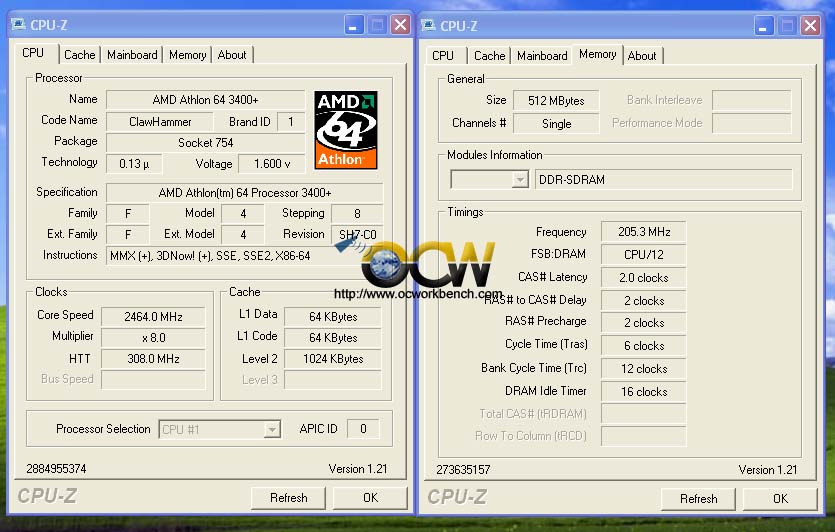Click the CPU-Z icon in left window title bar
Image resolution: width=835 pixels, height=532 pixels.
pos(19,25)
